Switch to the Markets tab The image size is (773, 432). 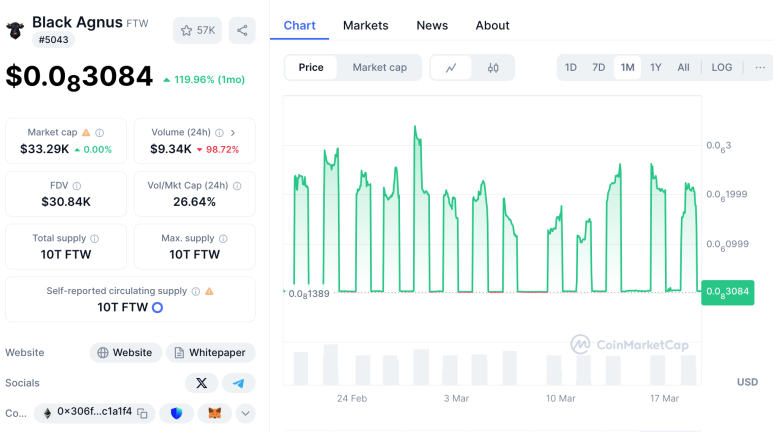pos(365,26)
